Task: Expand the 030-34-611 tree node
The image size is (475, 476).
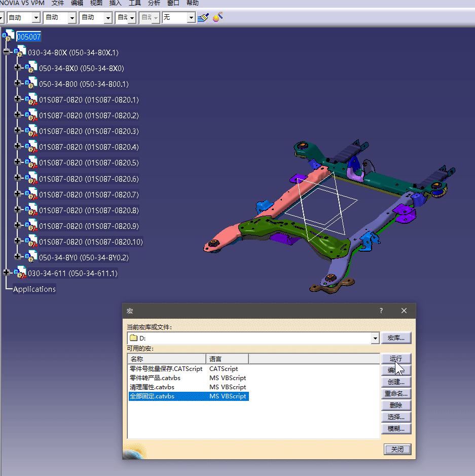Action: click(x=6, y=273)
